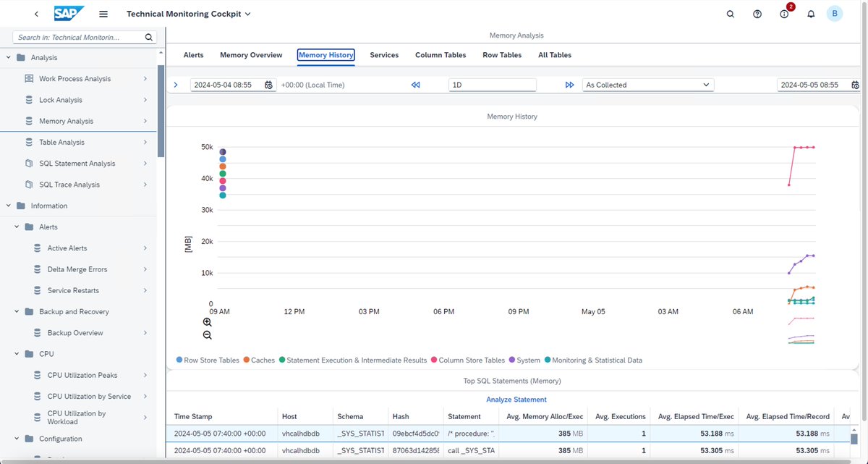Click the CPU Utilization Peaks icon
868x464 pixels.
(x=38, y=376)
